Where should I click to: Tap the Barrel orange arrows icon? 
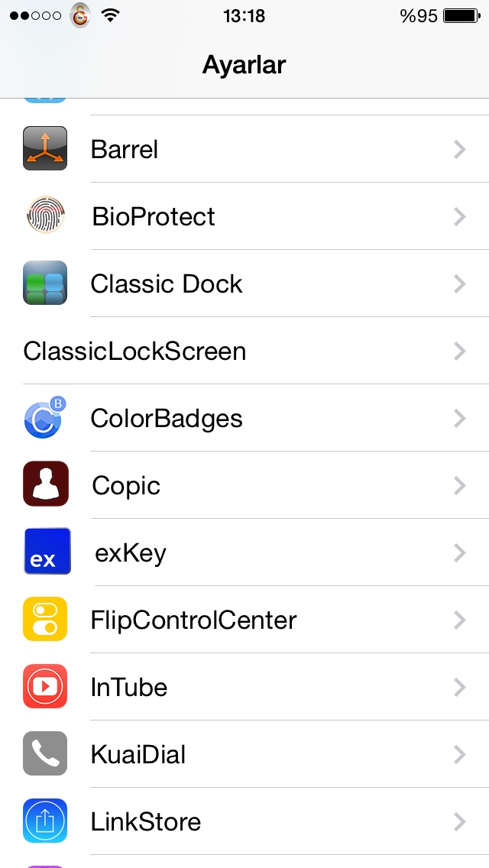tap(45, 148)
